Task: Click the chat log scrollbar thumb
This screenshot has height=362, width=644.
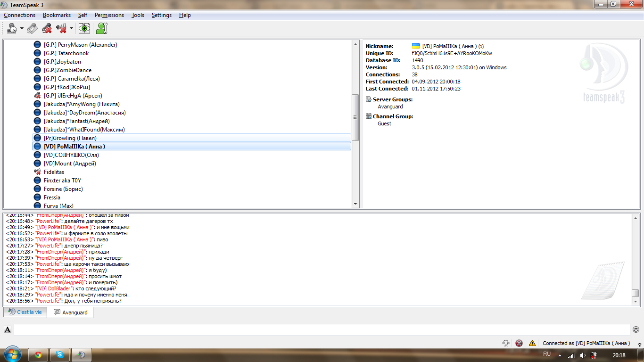Action: [636, 293]
